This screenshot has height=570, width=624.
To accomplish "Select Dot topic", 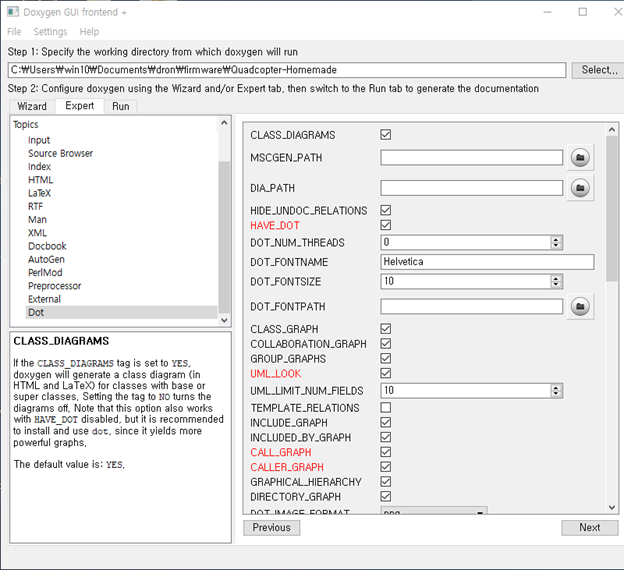I will click(121, 312).
